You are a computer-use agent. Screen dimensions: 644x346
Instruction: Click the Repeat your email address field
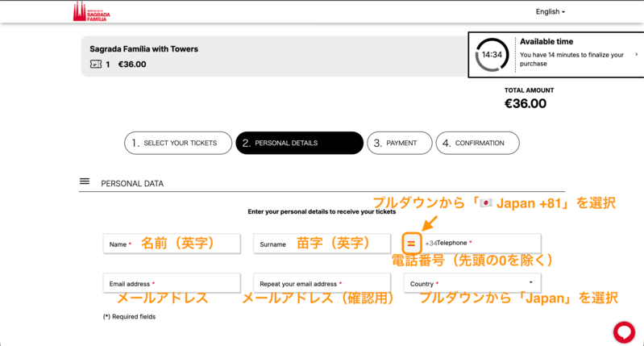[x=322, y=283]
